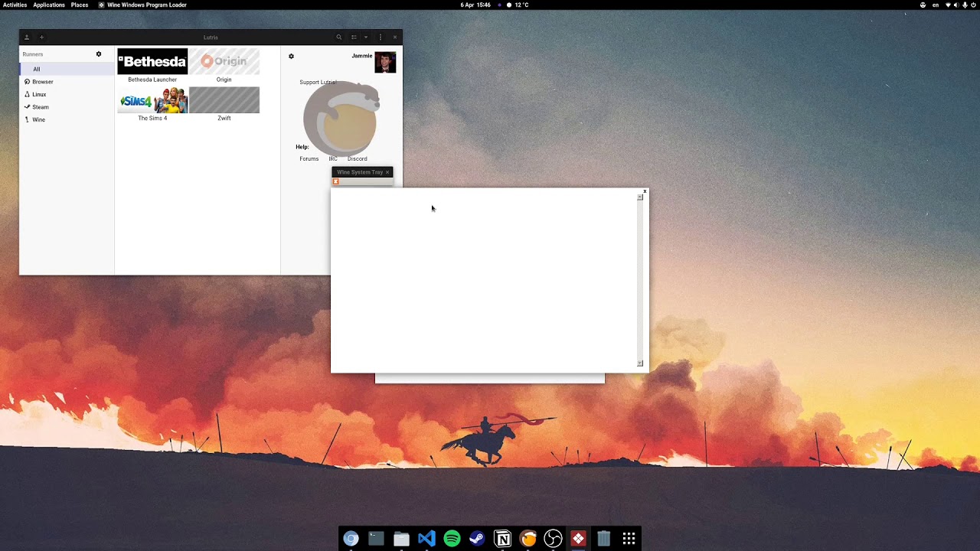Click the microphone icon in top bar

point(965,5)
